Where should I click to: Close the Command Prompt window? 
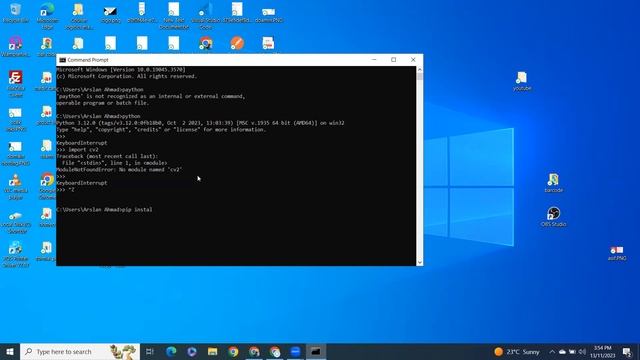[413, 60]
